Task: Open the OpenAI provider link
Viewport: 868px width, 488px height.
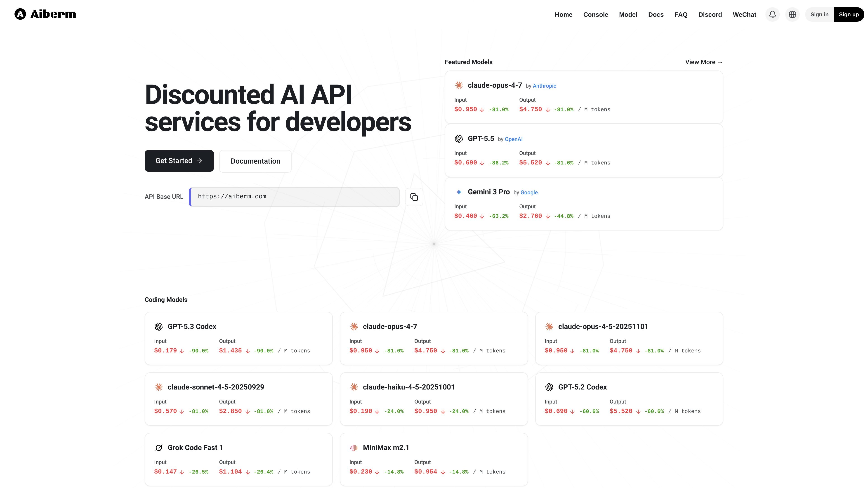Action: (x=514, y=139)
